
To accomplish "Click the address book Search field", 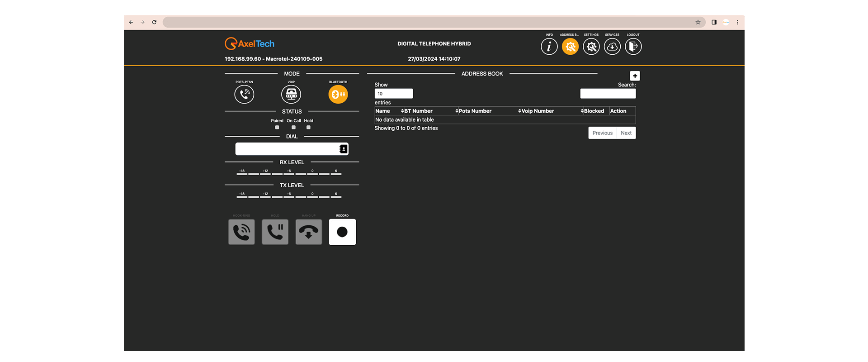I will 608,94.
